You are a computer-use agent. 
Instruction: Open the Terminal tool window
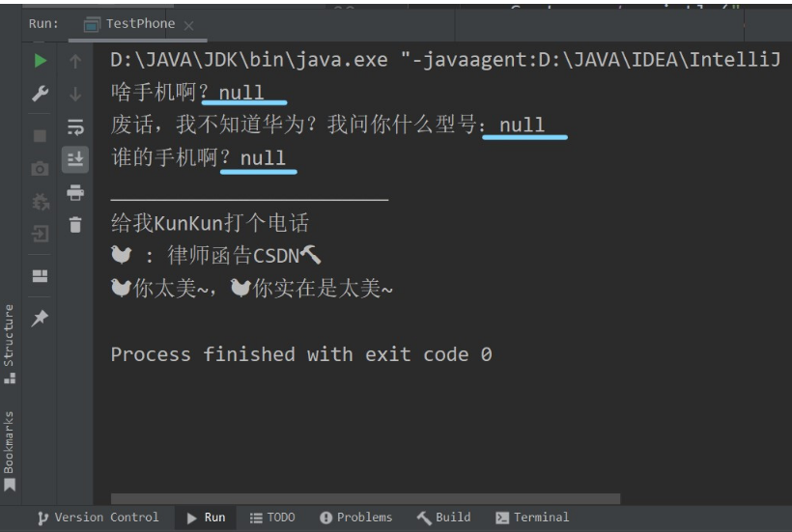[532, 518]
